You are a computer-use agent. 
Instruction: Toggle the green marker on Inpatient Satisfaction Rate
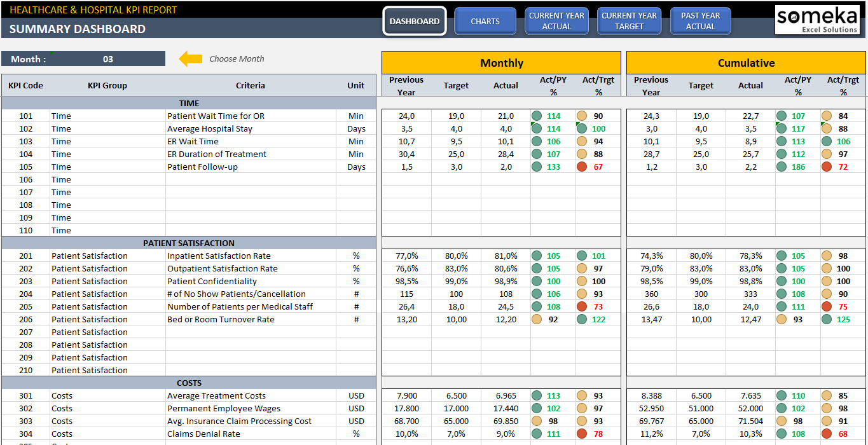click(x=539, y=256)
